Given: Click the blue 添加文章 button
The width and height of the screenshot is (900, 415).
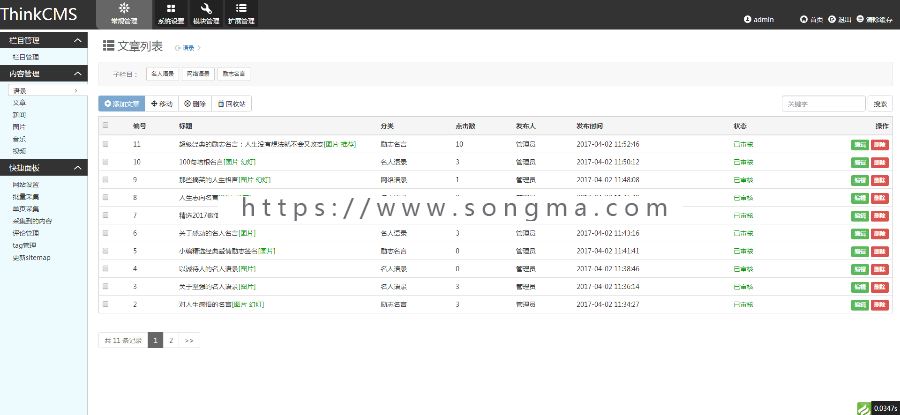Looking at the screenshot, I should click(122, 104).
